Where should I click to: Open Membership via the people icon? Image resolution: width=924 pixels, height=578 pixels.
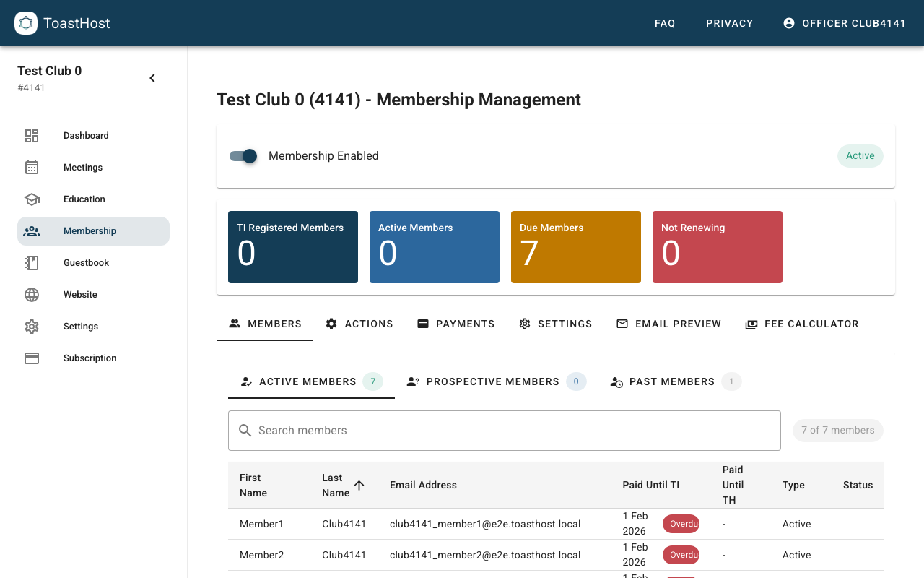tap(32, 230)
